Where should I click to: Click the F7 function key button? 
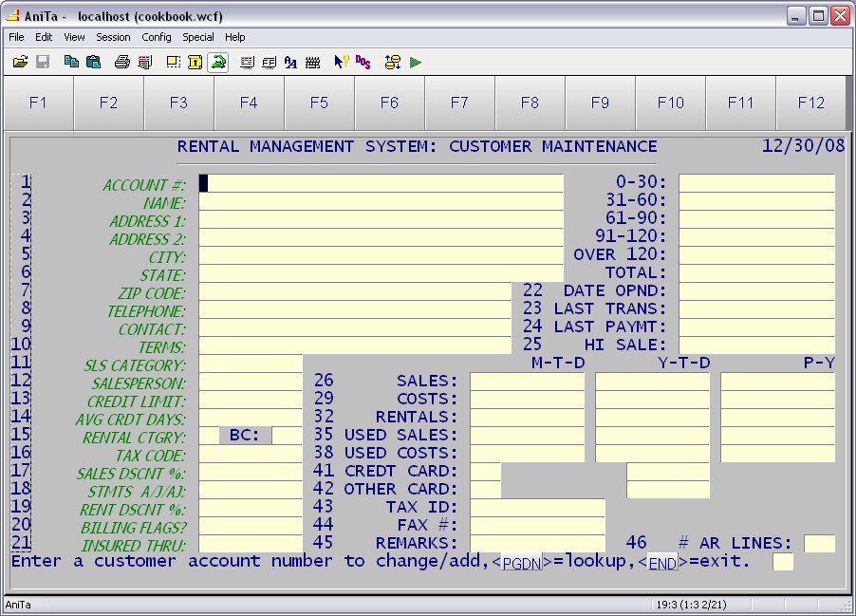coord(459,103)
